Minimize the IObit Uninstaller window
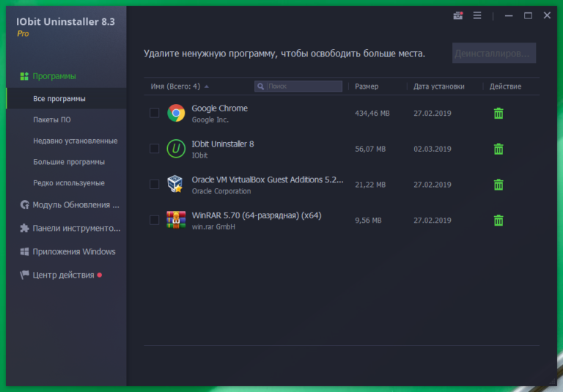The image size is (563, 392). click(x=509, y=15)
